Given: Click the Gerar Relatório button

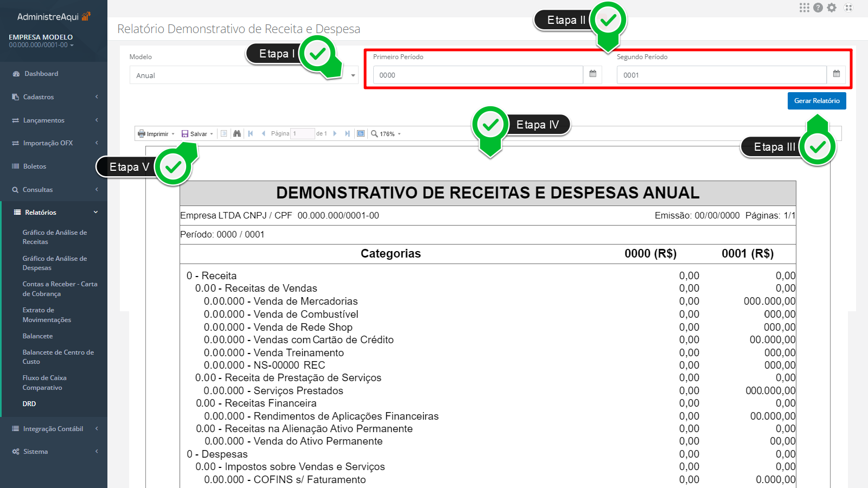Looking at the screenshot, I should pos(816,101).
